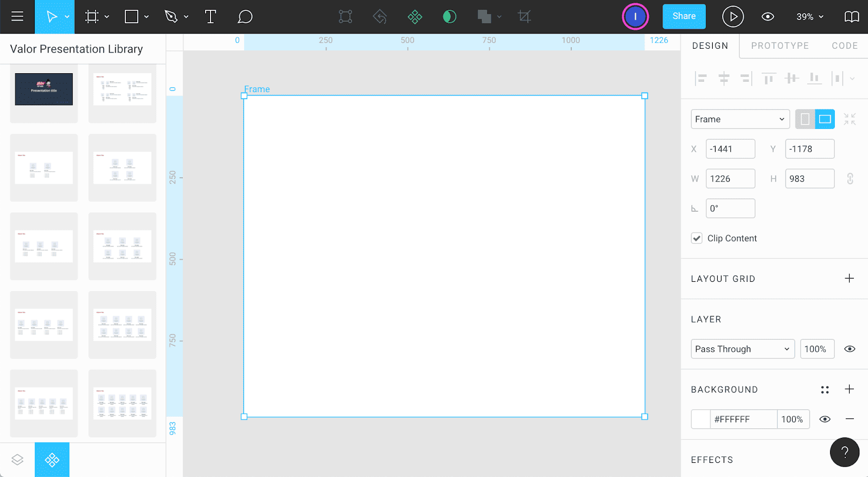Toggle layer visibility eye next to 100%
Screen dimensions: 868x477
pyautogui.click(x=850, y=349)
